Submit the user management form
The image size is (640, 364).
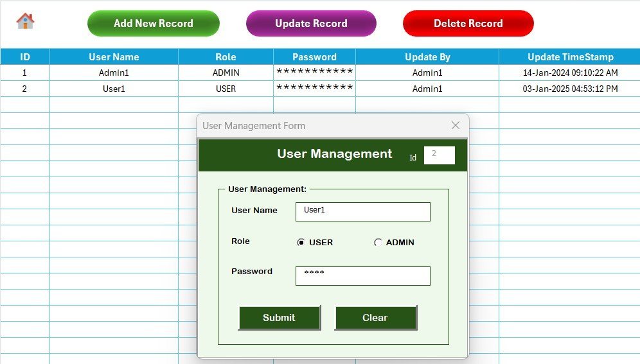[x=279, y=317]
